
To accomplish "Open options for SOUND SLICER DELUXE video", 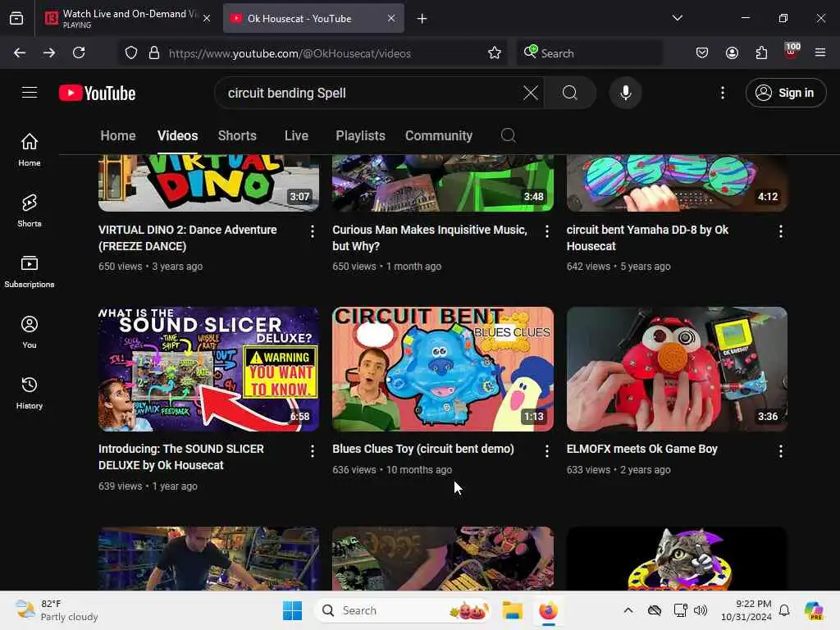I will pos(313,451).
